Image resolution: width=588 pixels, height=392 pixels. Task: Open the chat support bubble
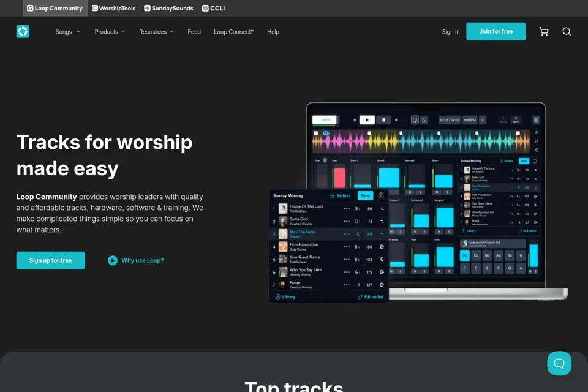coord(559,363)
